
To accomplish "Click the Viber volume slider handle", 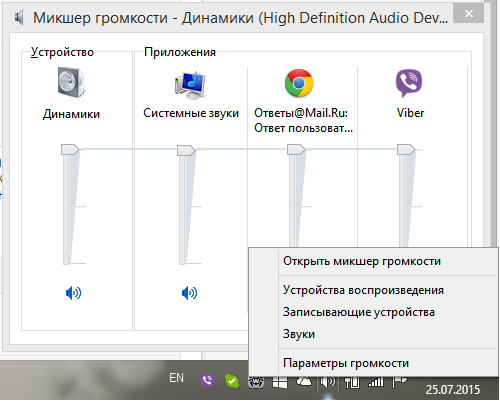I will (x=406, y=150).
